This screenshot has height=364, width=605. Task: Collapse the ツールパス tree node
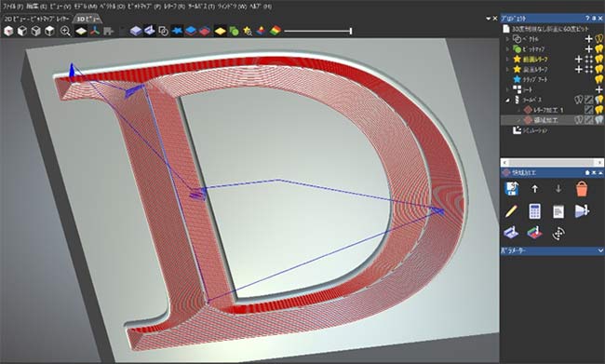coord(508,100)
